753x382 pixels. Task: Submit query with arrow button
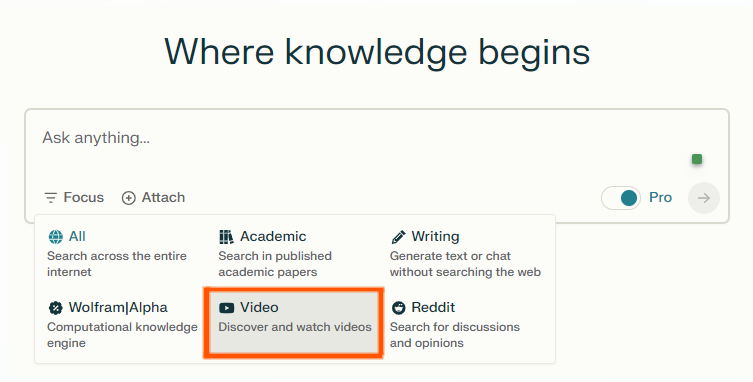coord(704,198)
